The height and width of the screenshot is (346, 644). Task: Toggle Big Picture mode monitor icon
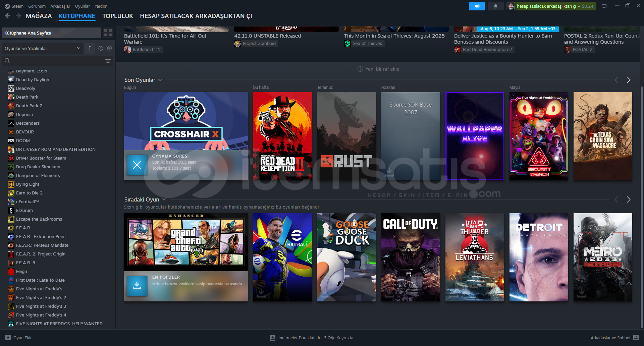[604, 6]
